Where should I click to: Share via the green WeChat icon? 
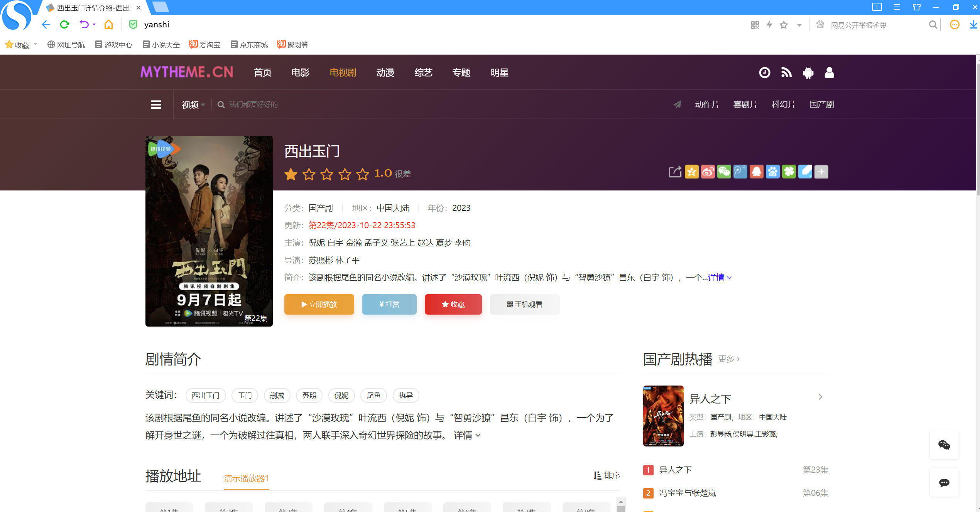(x=724, y=172)
